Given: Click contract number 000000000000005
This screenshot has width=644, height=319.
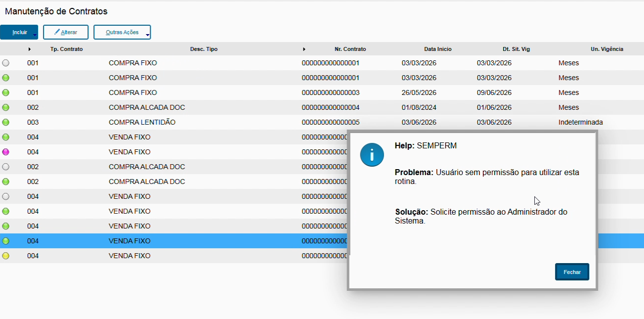Looking at the screenshot, I should click(x=330, y=122).
